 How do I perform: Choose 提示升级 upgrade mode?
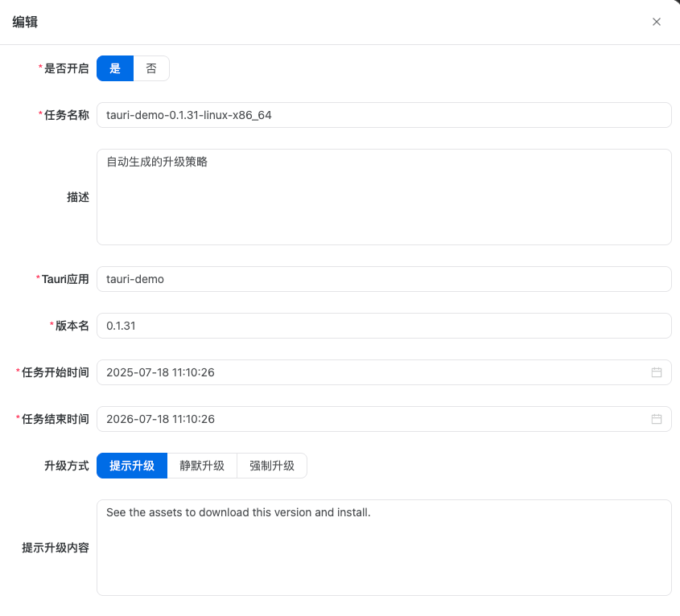pos(132,466)
